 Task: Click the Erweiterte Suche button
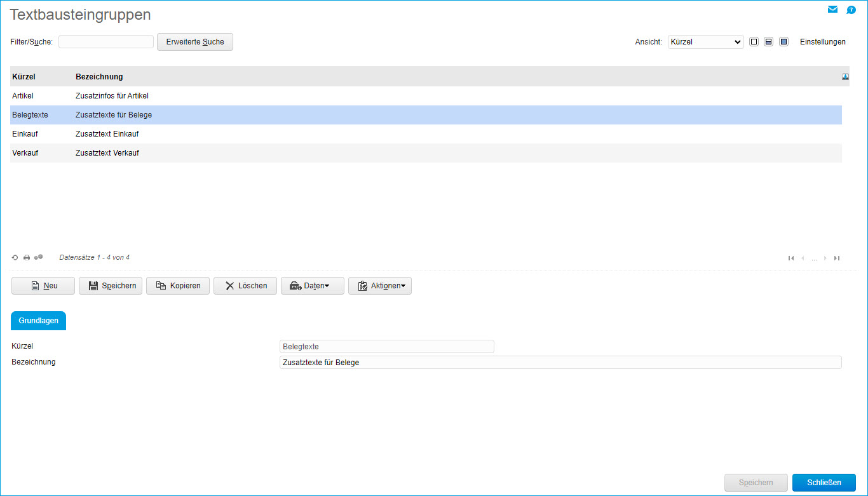click(195, 42)
